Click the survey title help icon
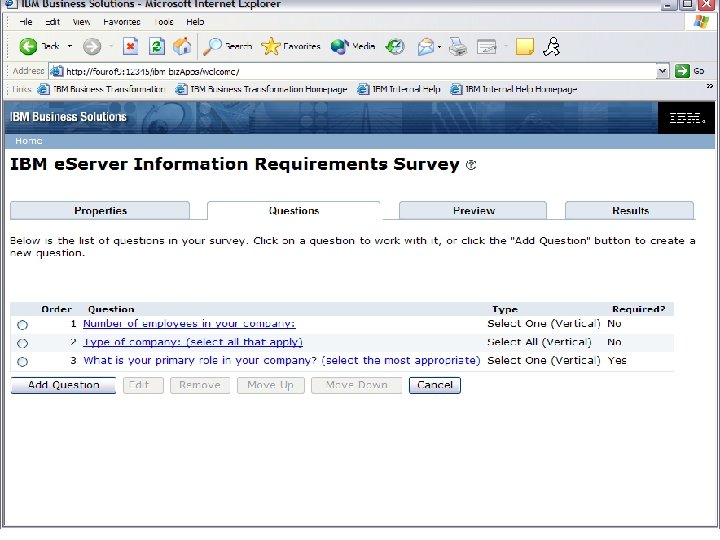This screenshot has height=540, width=720. (x=471, y=165)
